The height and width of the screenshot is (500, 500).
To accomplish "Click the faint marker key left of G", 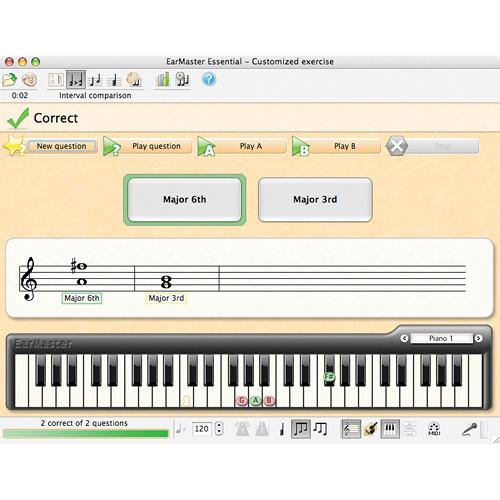I will tap(187, 400).
